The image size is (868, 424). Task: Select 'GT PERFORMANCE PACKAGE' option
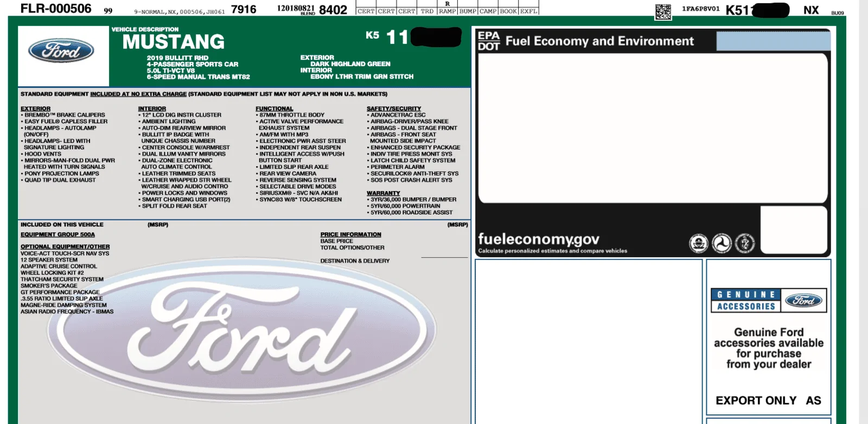click(60, 292)
